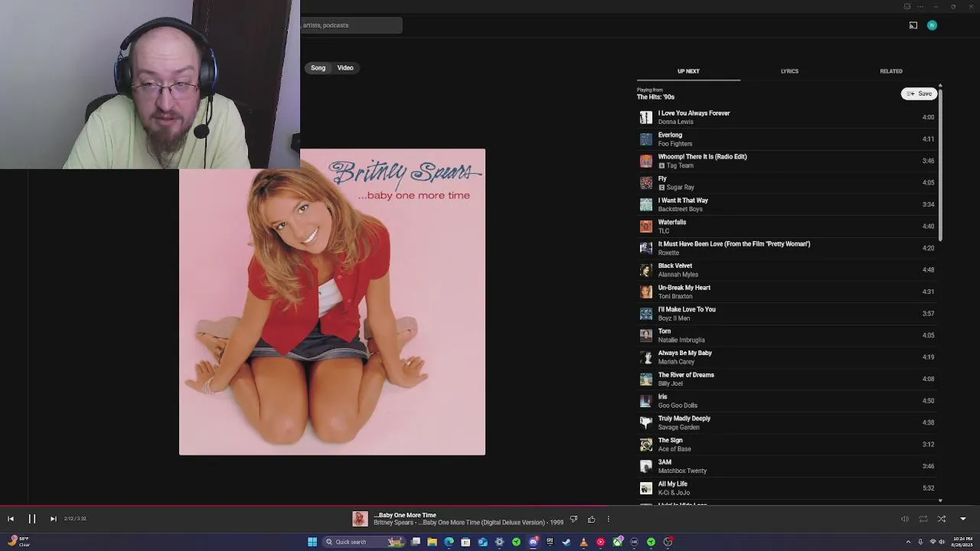This screenshot has height=551, width=980.
Task: Open the Windows Start menu
Action: point(312,542)
